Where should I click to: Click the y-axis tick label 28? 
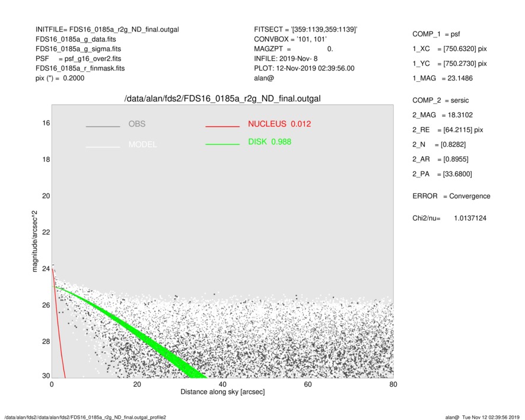point(46,341)
